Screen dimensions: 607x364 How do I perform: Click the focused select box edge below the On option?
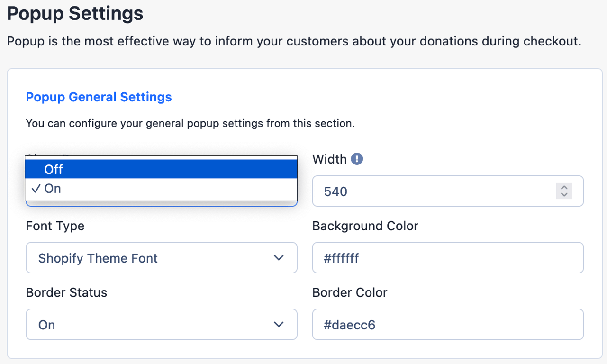click(x=161, y=204)
